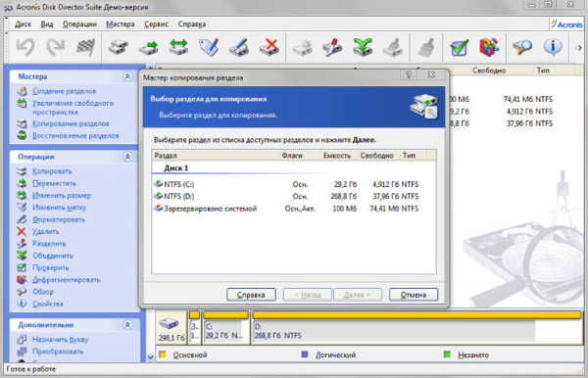Collapse the Мастера sidebar panel
The width and height of the screenshot is (588, 378).
(127, 76)
